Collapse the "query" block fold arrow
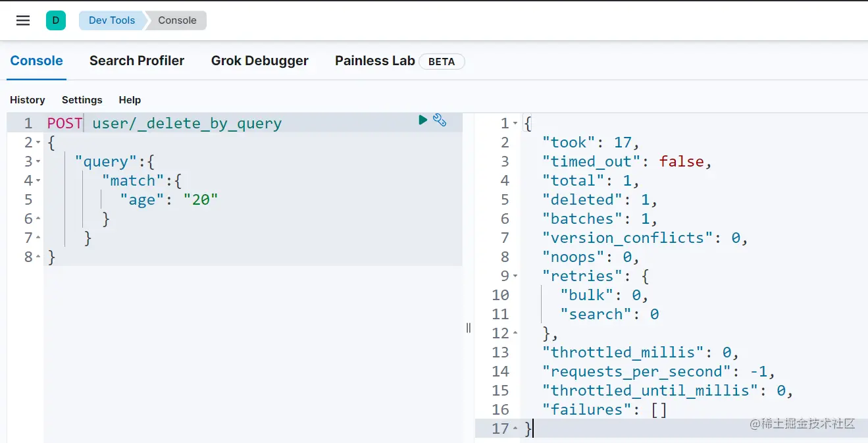The width and height of the screenshot is (868, 443). 39,162
